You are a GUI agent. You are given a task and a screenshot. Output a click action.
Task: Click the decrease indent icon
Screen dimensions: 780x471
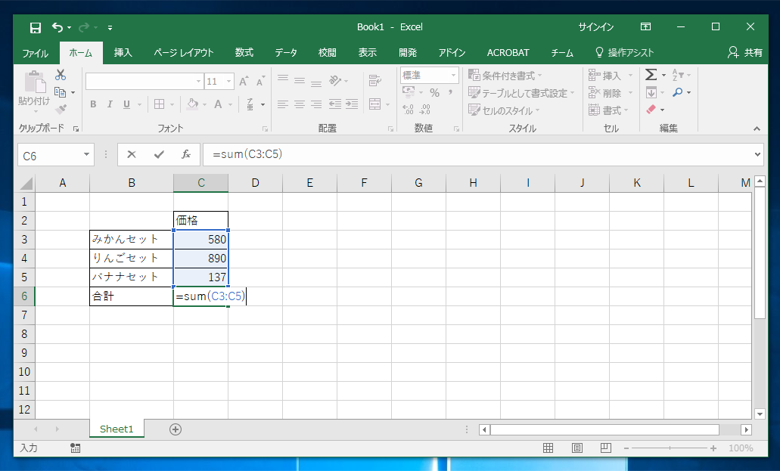point(335,104)
